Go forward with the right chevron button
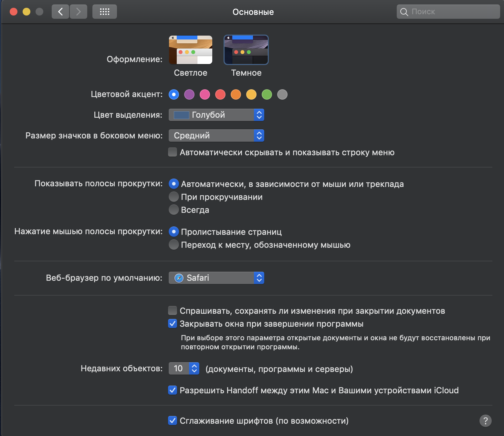 point(79,12)
